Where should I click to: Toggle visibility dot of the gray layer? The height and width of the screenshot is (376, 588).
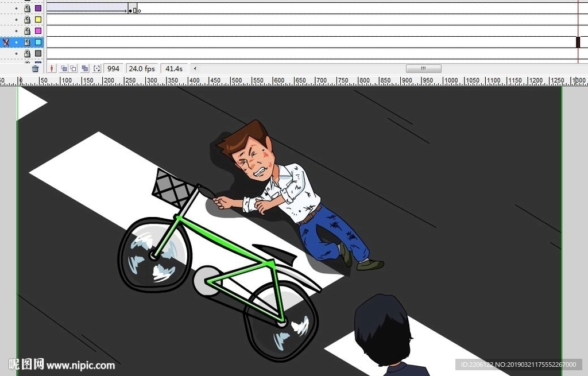pos(16,53)
